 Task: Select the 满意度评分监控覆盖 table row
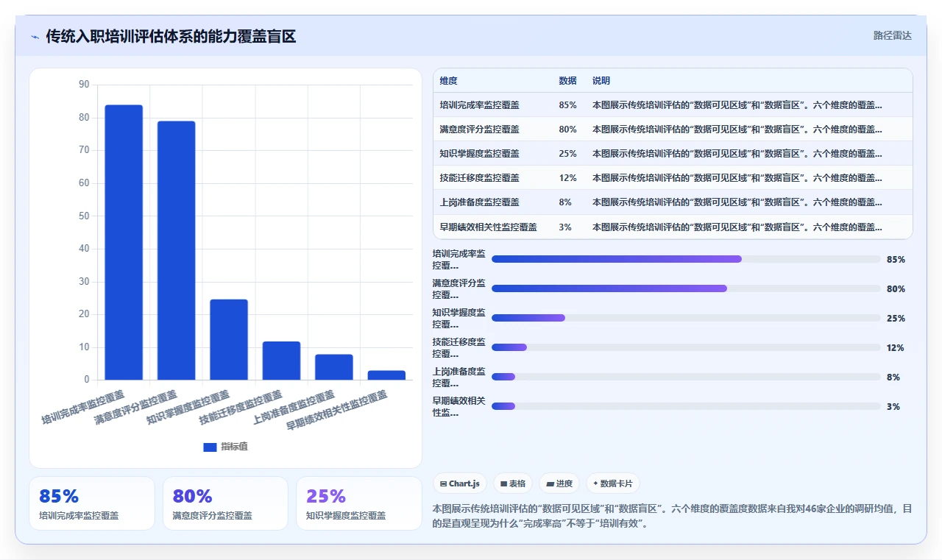click(673, 130)
